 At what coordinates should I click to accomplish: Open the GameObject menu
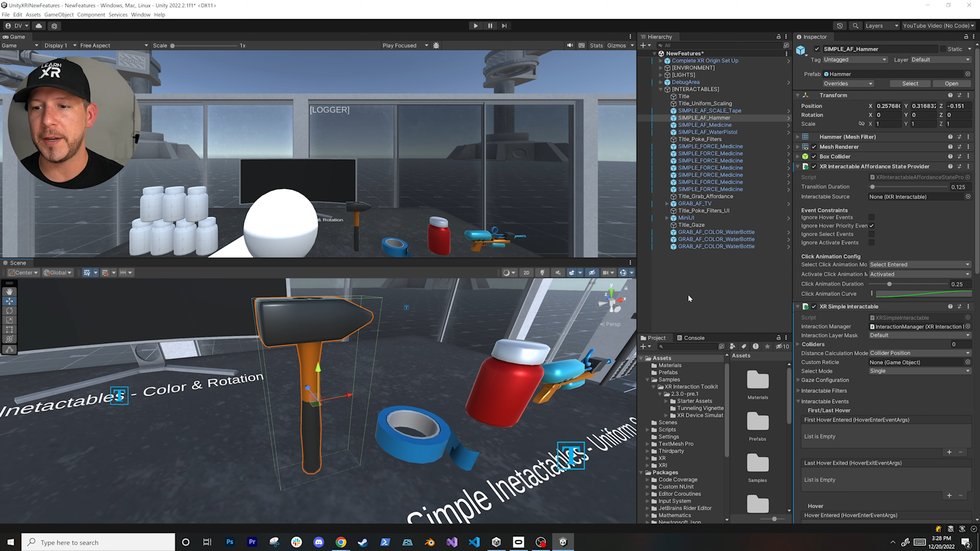click(59, 14)
